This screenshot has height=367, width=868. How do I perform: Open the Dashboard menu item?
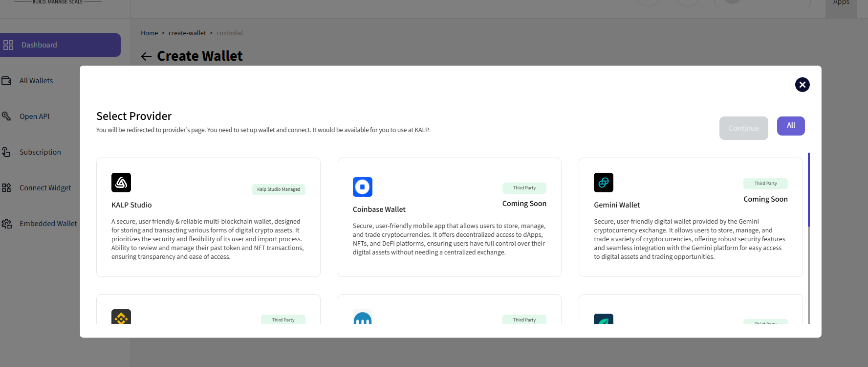click(x=60, y=45)
